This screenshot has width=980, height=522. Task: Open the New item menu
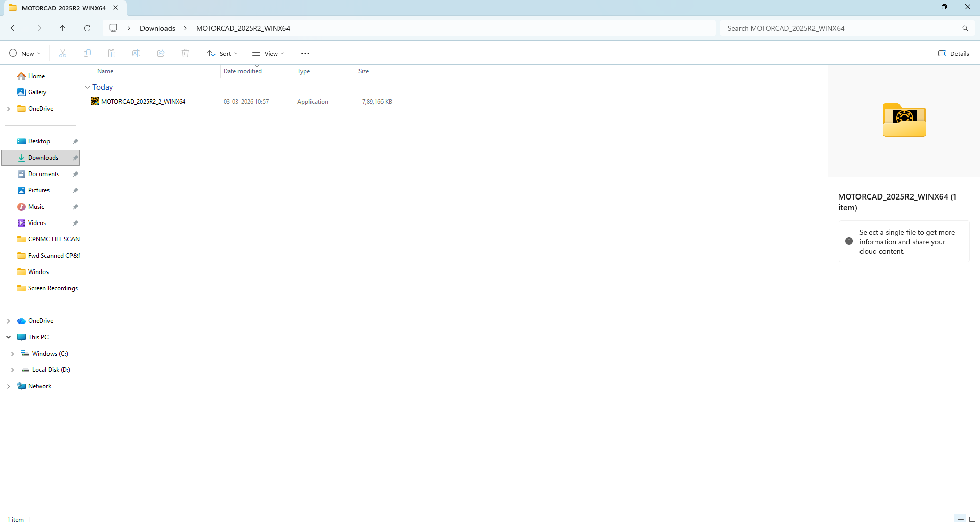coord(25,54)
